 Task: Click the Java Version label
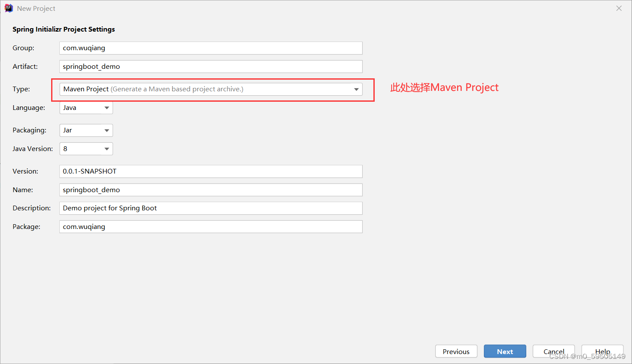coord(32,149)
